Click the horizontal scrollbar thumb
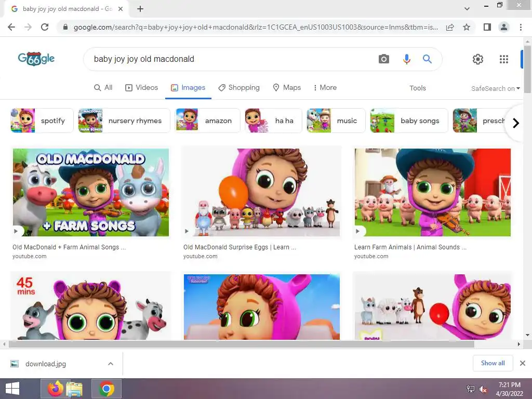 click(241, 344)
